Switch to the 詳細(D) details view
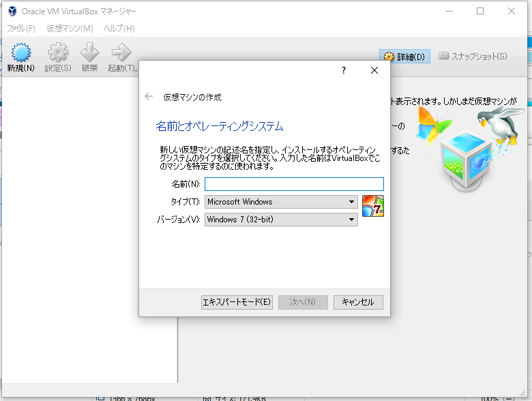532x401 pixels. (404, 57)
